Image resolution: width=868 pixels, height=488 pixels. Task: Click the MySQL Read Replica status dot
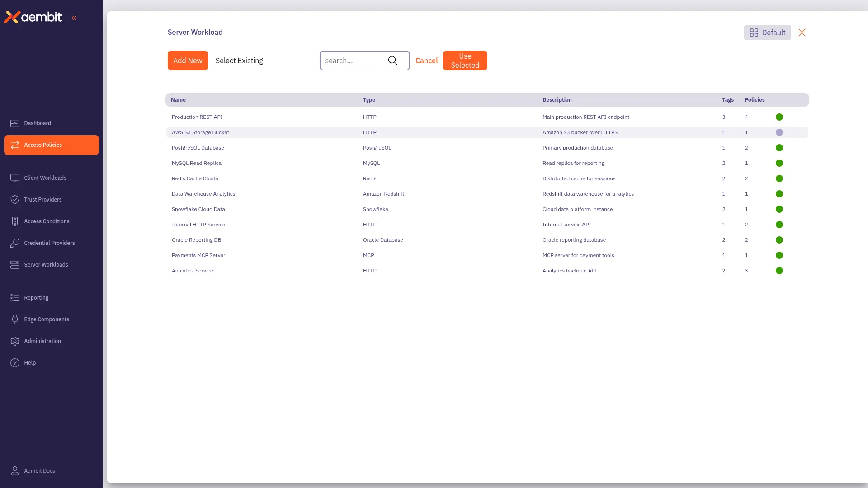779,163
